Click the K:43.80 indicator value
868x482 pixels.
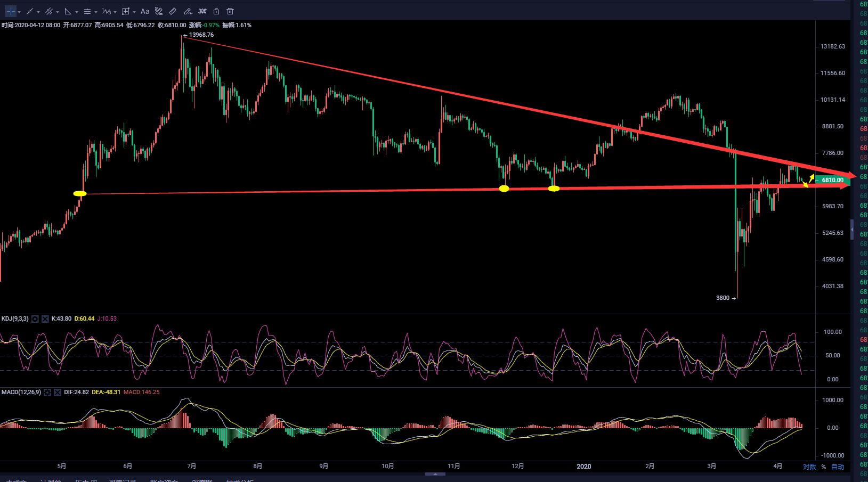(61, 319)
